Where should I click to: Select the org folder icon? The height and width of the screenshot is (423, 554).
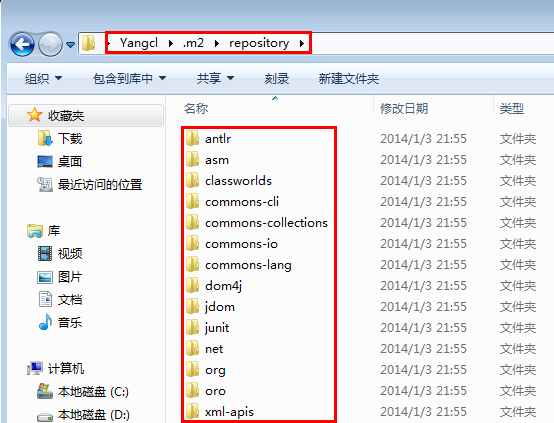click(x=193, y=369)
